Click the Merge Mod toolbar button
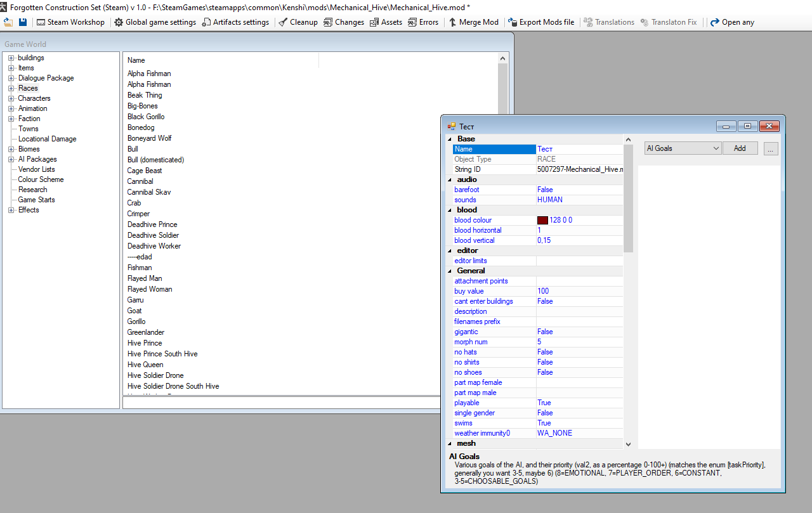Screen dimensions: 812x513 (473, 22)
